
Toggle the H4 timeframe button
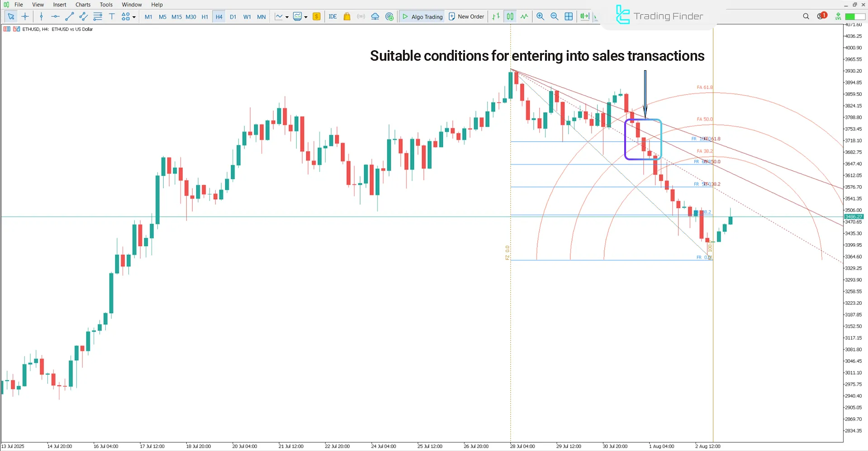(219, 17)
